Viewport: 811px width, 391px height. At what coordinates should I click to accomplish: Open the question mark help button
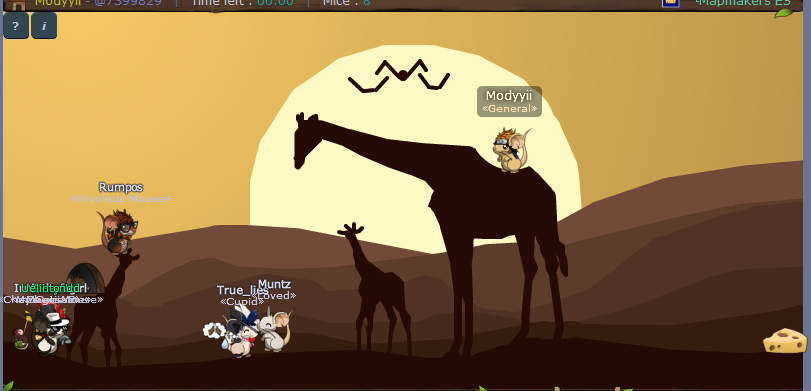pyautogui.click(x=16, y=26)
